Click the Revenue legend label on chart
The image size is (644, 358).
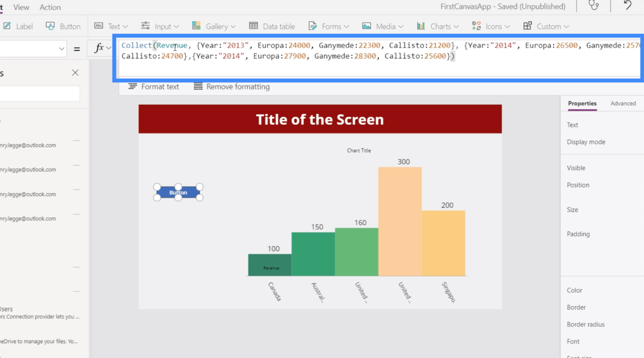271,268
